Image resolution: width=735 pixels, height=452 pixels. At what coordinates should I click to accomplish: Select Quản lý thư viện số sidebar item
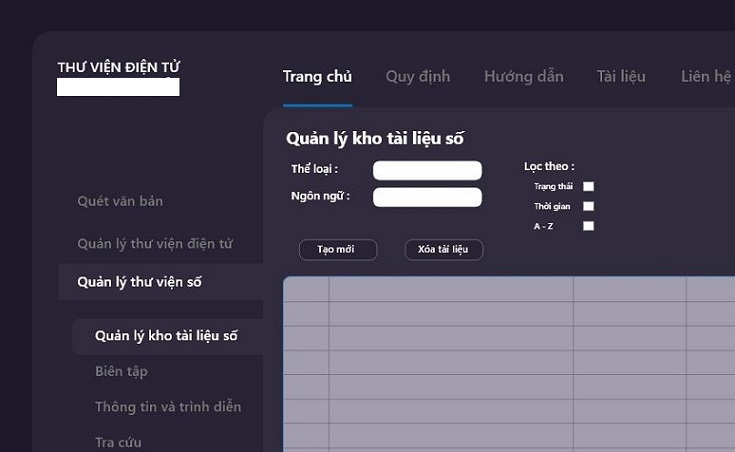[160, 282]
